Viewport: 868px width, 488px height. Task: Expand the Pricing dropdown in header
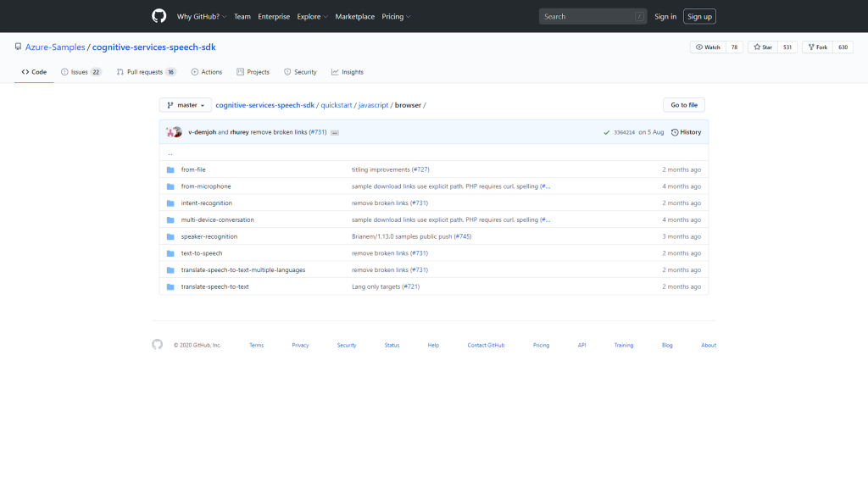point(396,17)
